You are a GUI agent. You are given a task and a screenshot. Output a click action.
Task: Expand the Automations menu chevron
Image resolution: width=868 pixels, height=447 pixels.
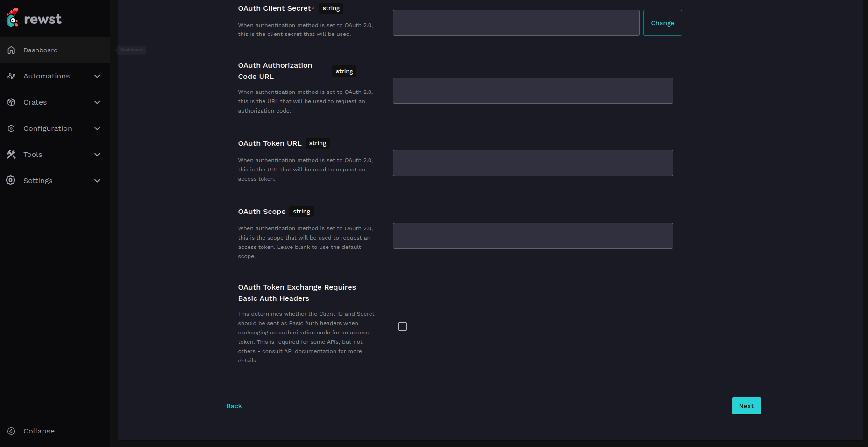click(x=97, y=76)
